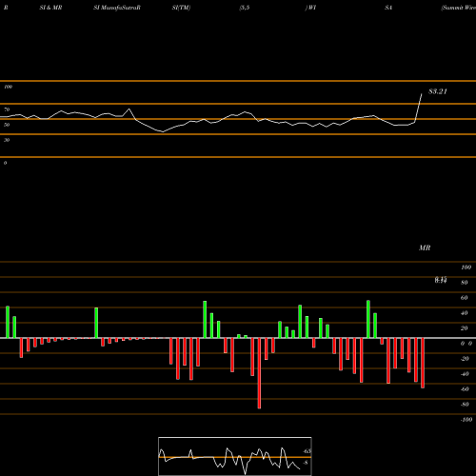Click the RSI axis label 30
This screenshot has width=476, height=476.
pyautogui.click(x=7, y=140)
